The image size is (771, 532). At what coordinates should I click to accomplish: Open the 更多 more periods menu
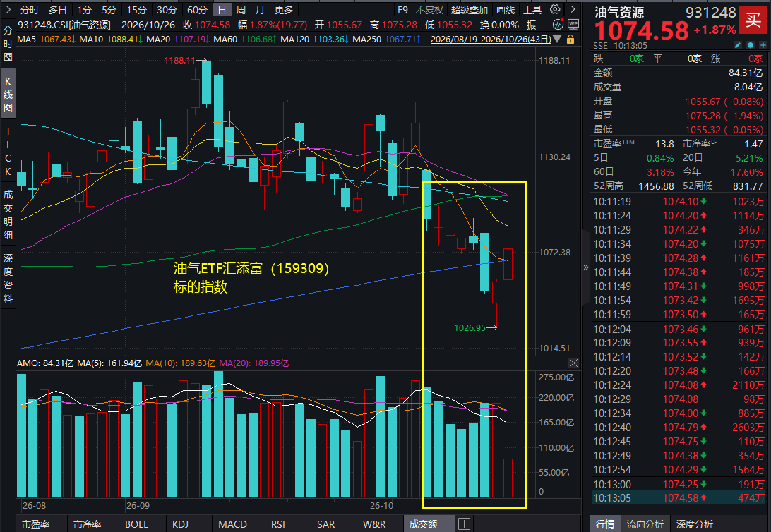[284, 10]
